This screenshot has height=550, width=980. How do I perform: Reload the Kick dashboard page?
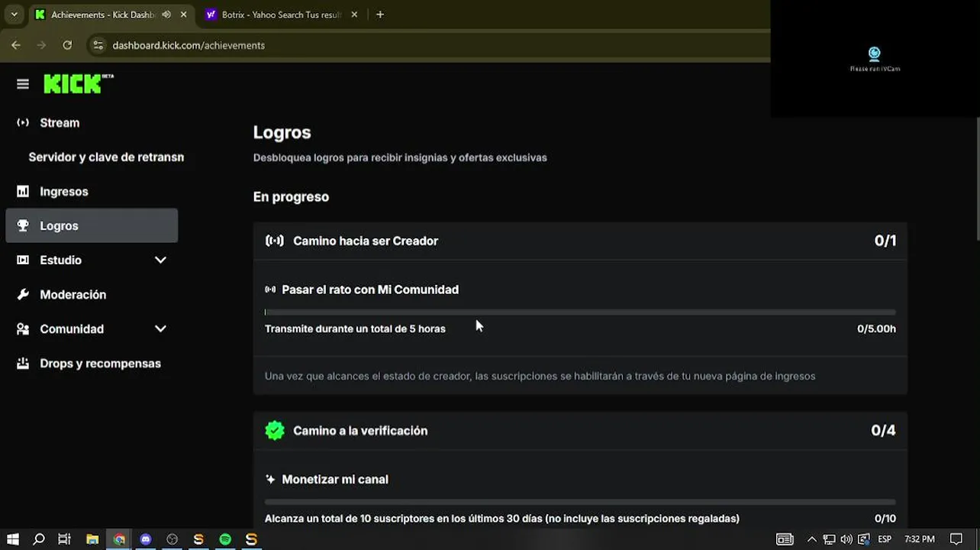67,45
